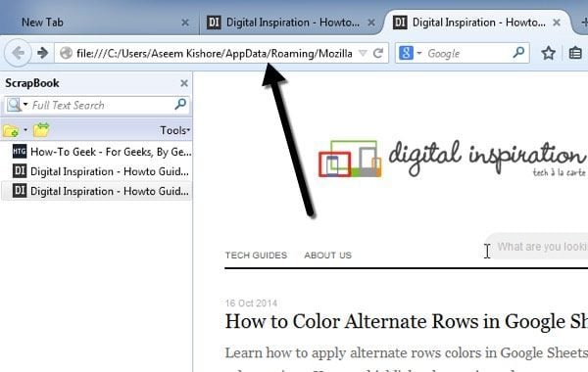588x372 pixels.
Task: Run ScrapBook full text search magnifier
Action: 180,104
